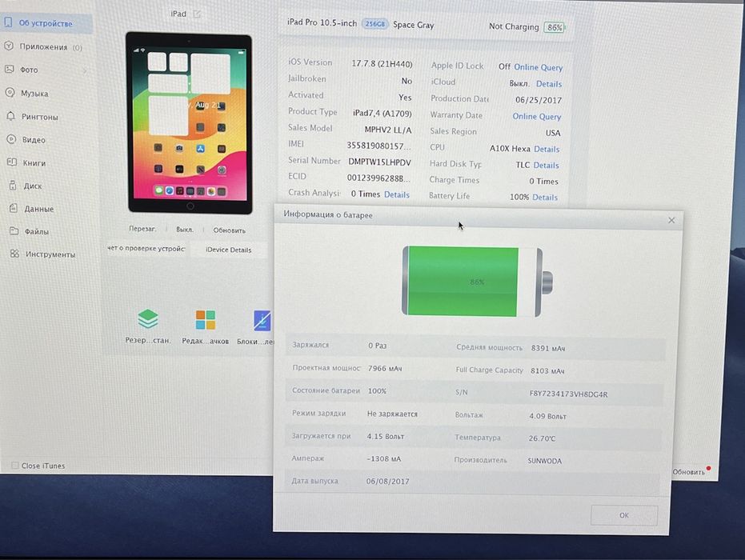Click the SUNWODA manufacturer value

click(x=544, y=461)
